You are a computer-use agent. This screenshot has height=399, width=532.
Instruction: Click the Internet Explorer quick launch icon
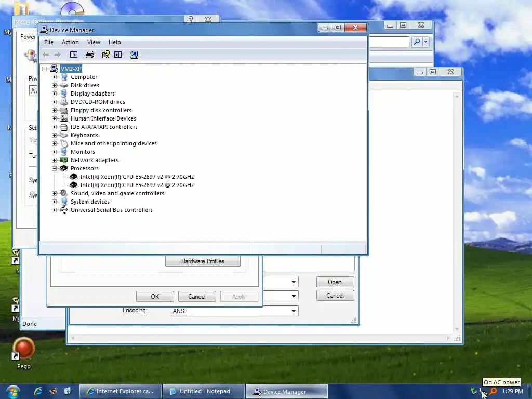37,391
